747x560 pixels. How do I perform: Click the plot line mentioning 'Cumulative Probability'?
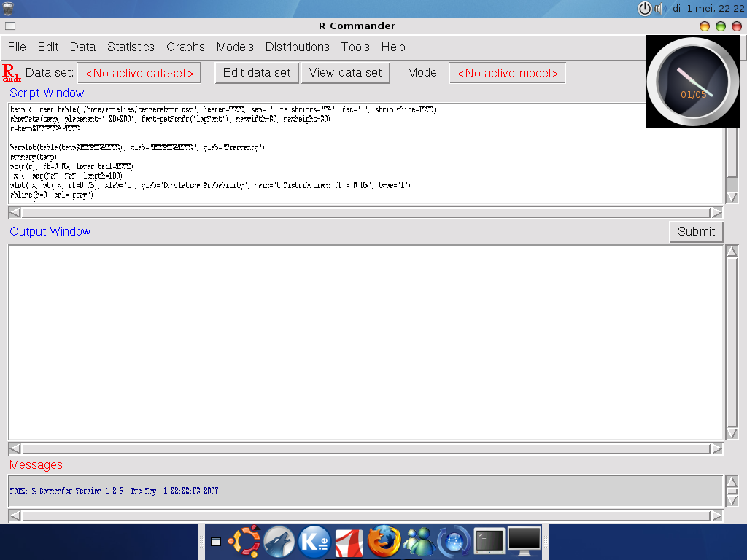point(210,186)
